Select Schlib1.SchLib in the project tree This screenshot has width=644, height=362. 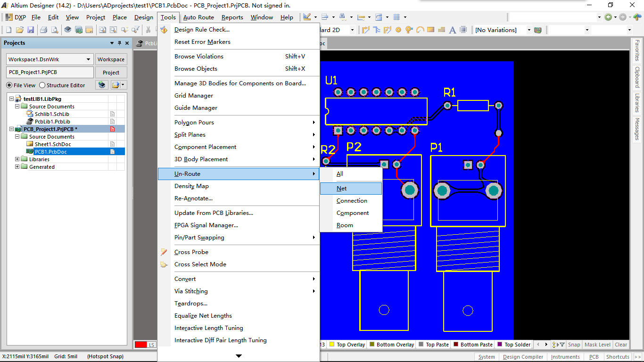click(x=52, y=114)
